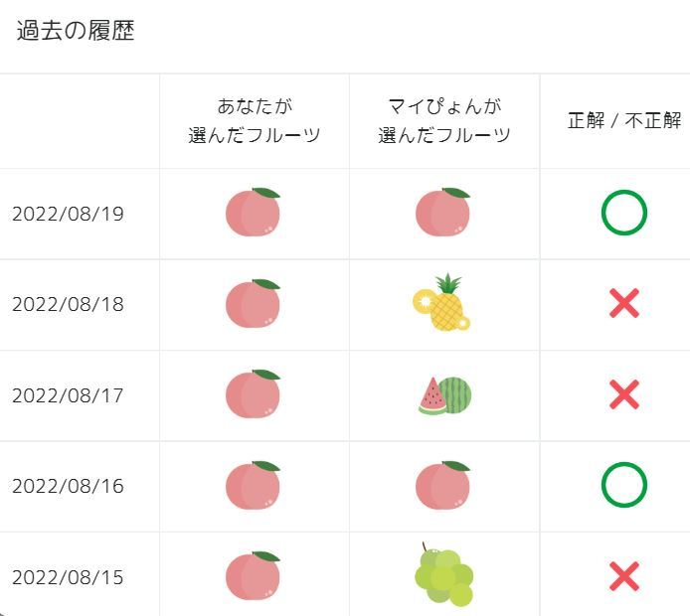The height and width of the screenshot is (616, 690).
Task: Click the red X mark for 2022/08/15
Action: (x=623, y=576)
